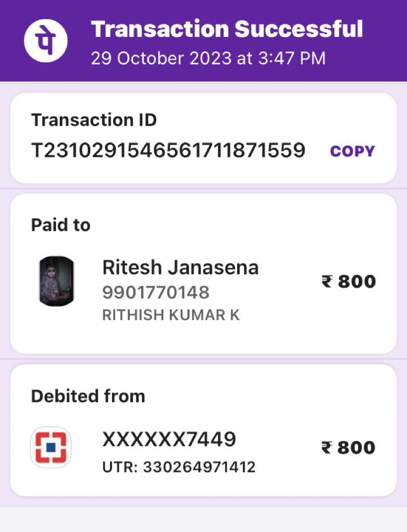Tap the HDFC bank logo icon
407x532 pixels.
pos(51,447)
